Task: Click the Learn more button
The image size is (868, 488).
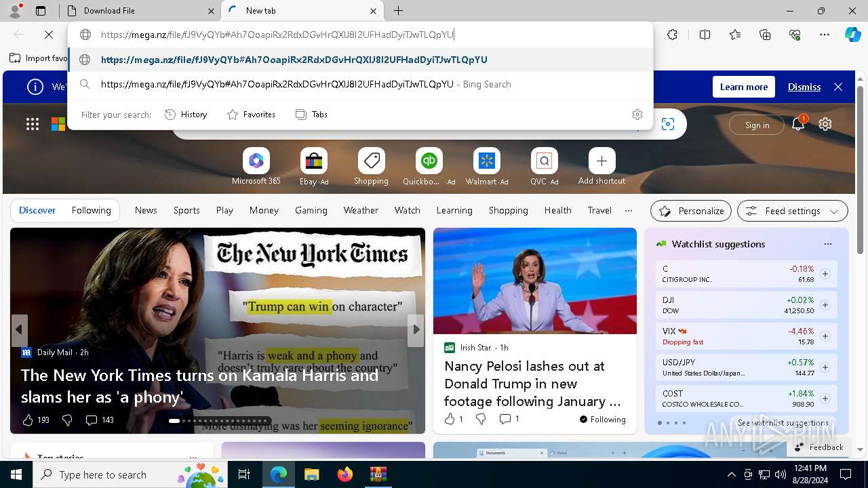Action: click(744, 87)
